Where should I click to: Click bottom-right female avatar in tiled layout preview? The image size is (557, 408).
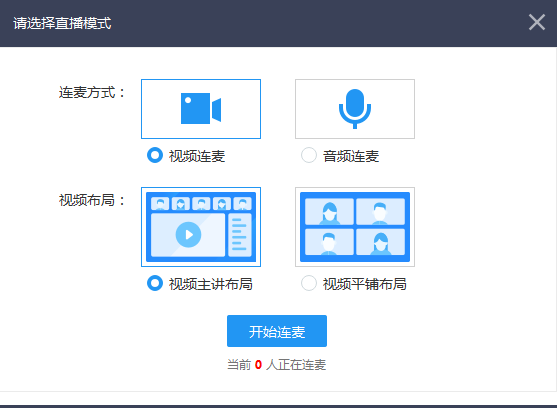pos(380,242)
